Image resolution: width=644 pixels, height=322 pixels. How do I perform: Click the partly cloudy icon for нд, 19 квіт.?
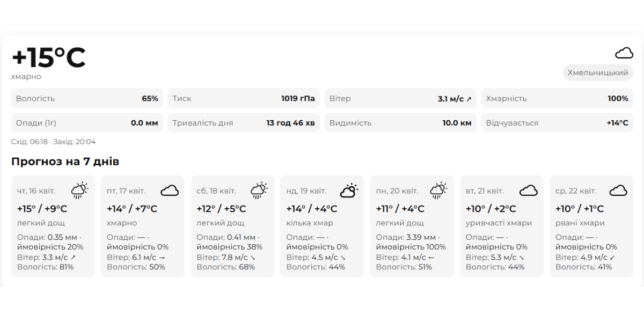[349, 191]
